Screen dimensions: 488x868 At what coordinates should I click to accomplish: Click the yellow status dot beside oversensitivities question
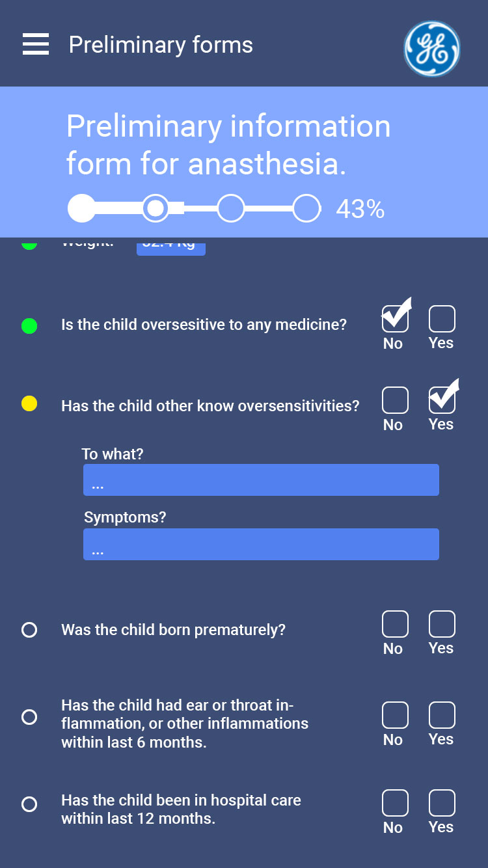point(29,404)
